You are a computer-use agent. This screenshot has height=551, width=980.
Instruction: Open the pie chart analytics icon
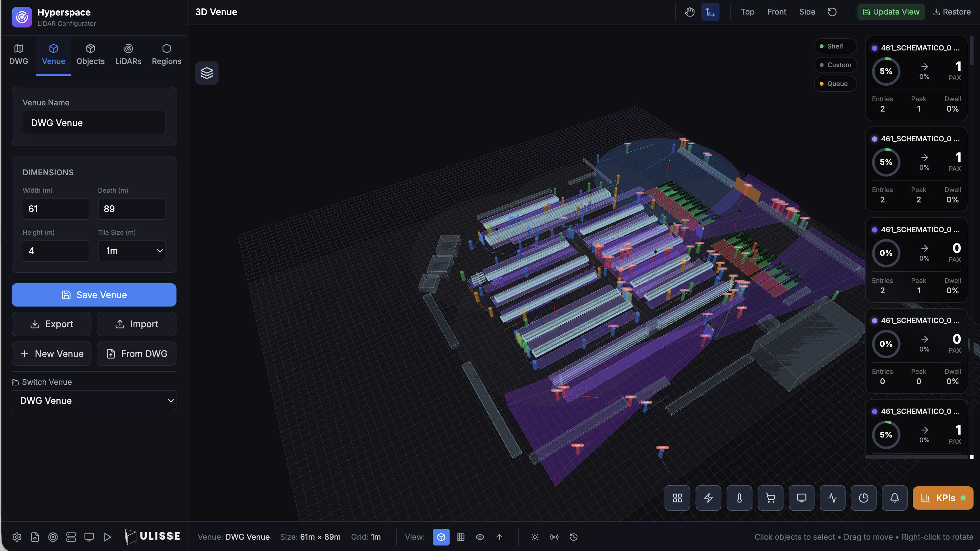tap(863, 498)
